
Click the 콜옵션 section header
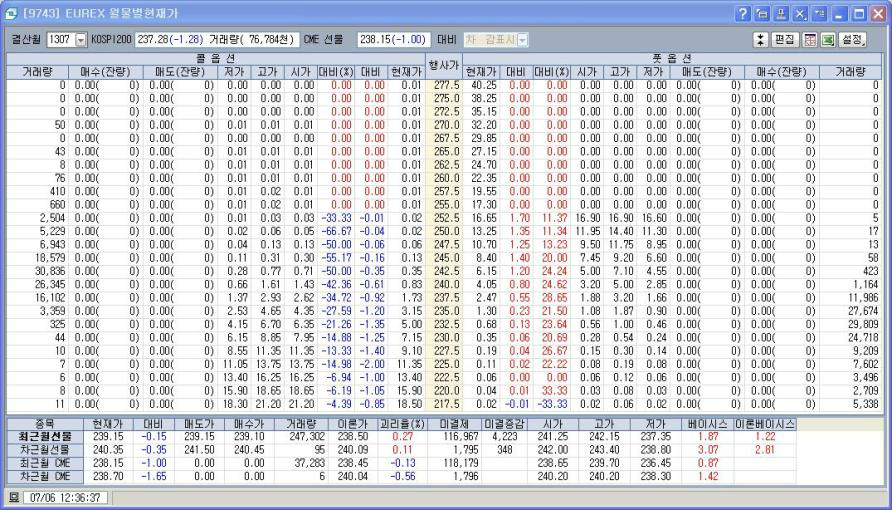[214, 59]
